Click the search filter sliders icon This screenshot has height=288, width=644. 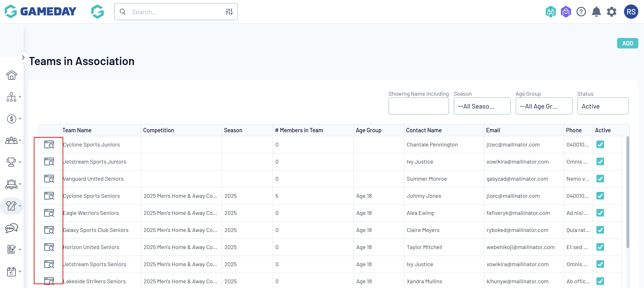tap(229, 12)
